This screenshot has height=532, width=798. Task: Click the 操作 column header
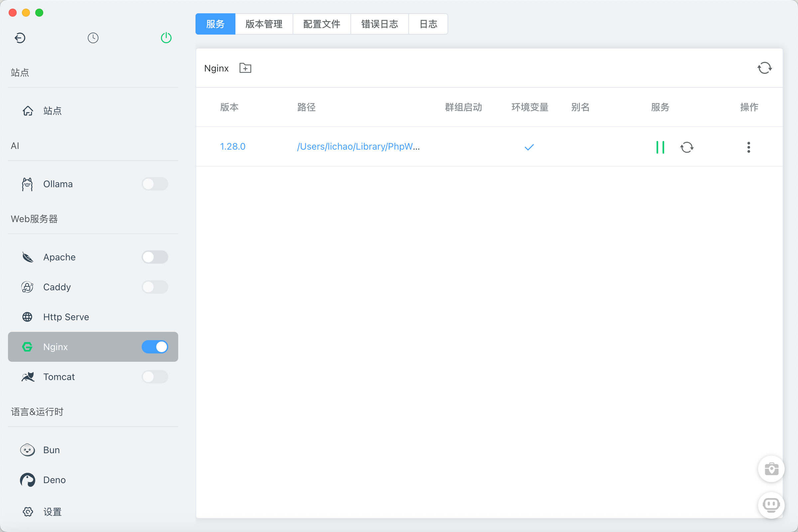click(749, 107)
